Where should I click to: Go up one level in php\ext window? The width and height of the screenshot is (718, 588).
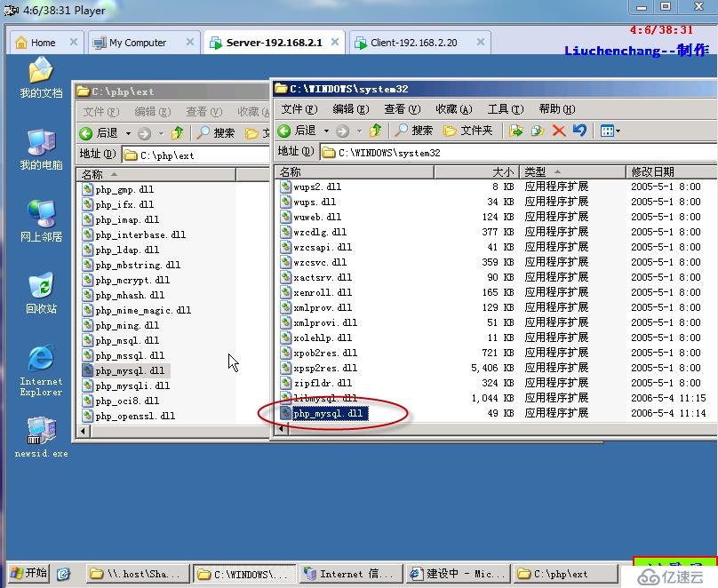click(177, 133)
